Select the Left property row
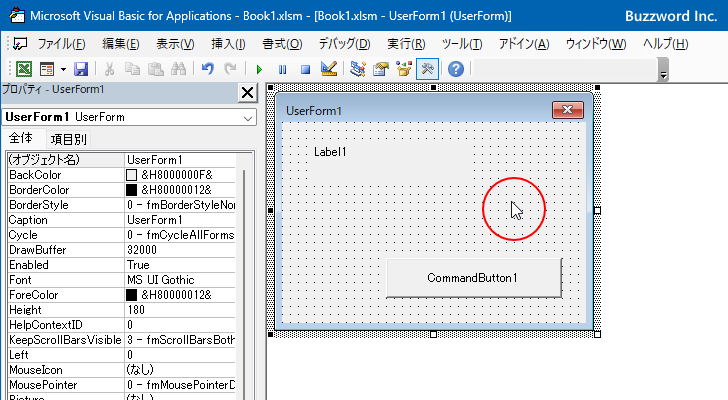The image size is (728, 400). (122, 355)
